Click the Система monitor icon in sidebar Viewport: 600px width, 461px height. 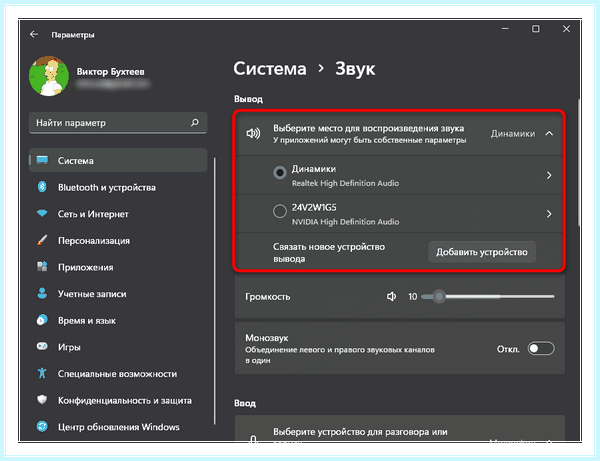coord(42,160)
